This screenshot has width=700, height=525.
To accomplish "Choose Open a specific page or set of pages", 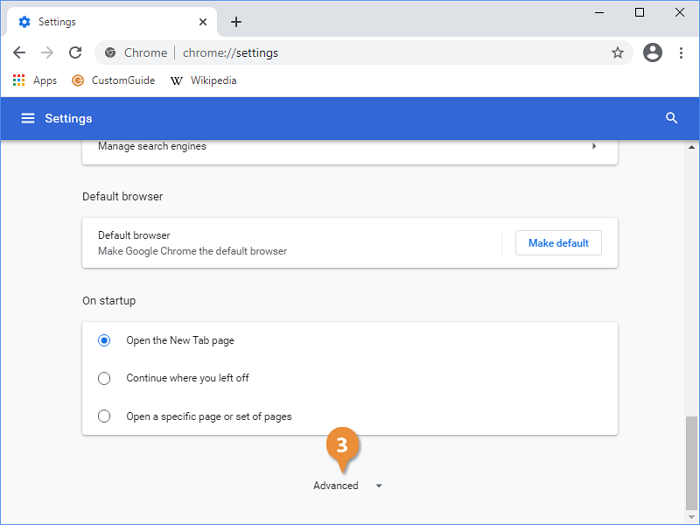I will [x=104, y=416].
